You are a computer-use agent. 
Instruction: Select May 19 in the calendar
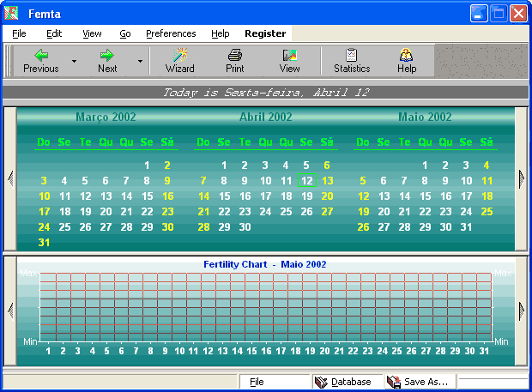[363, 212]
